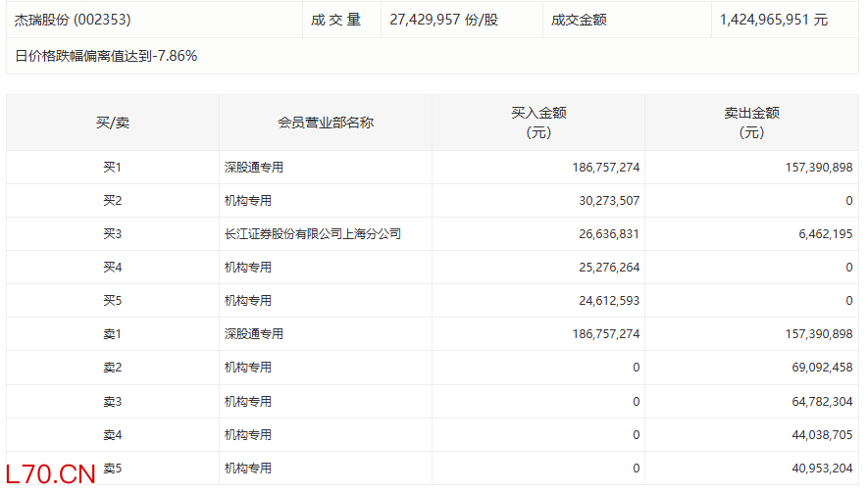Click the 买入金额 (元) column header

(x=537, y=123)
